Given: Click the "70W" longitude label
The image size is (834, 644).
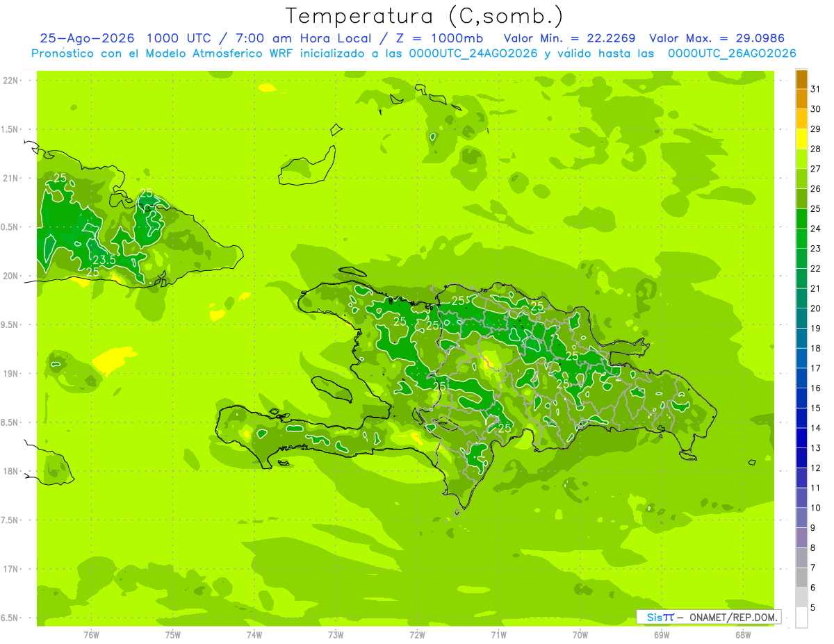Looking at the screenshot, I should click(580, 634).
